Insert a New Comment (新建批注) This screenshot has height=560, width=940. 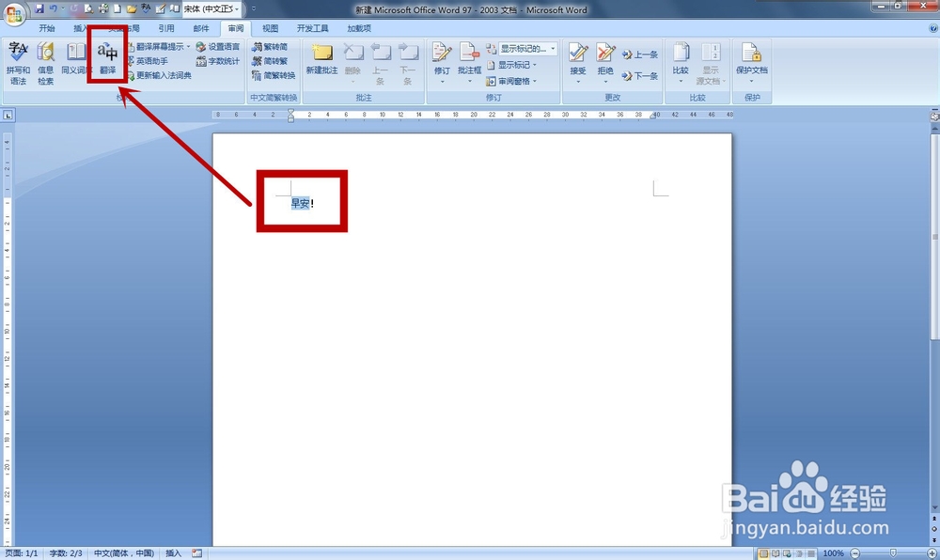pos(321,58)
